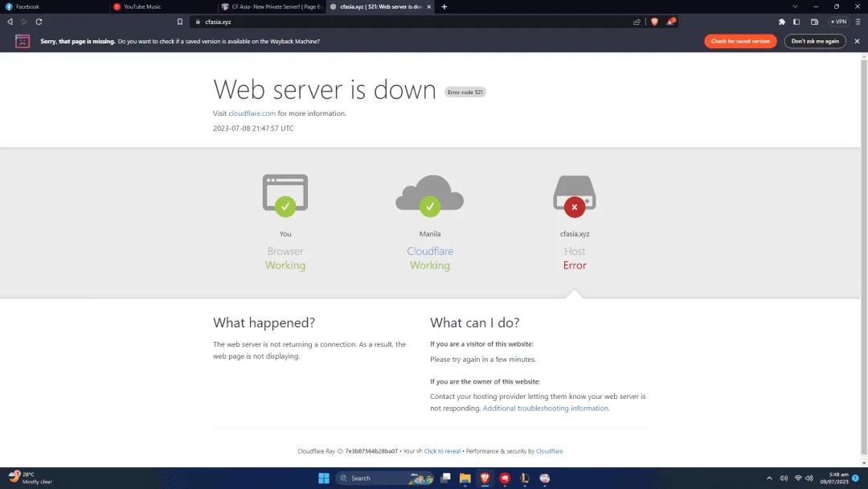Click the Web server is down heading

(325, 89)
